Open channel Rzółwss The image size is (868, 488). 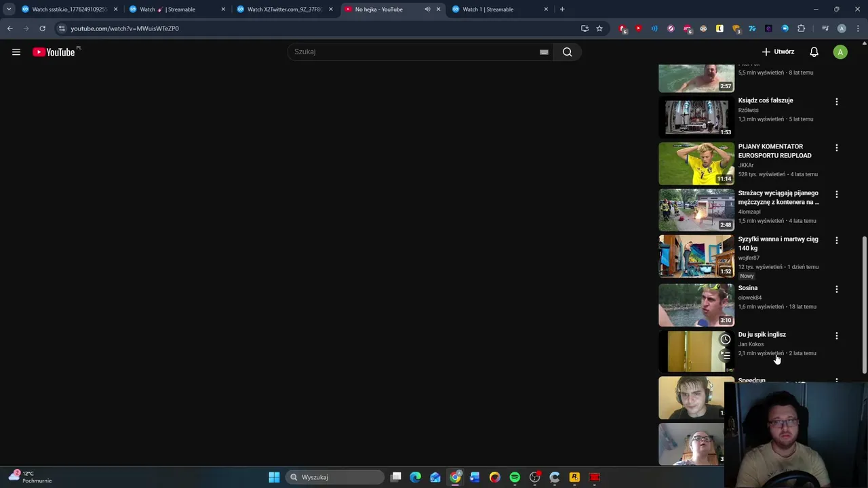pos(748,110)
